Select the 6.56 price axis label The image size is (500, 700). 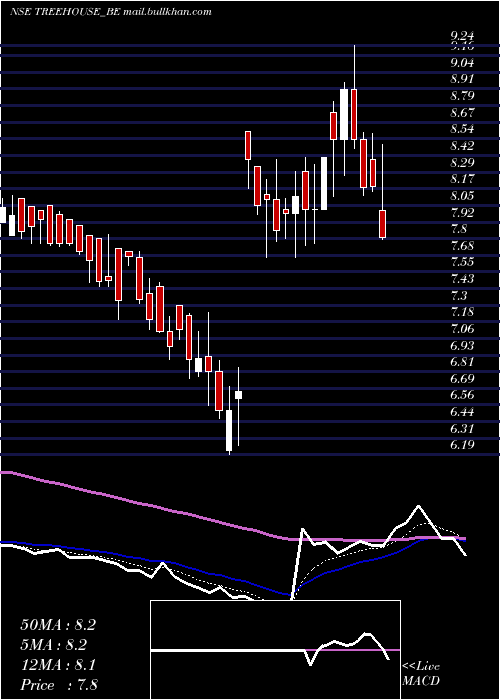[x=462, y=396]
